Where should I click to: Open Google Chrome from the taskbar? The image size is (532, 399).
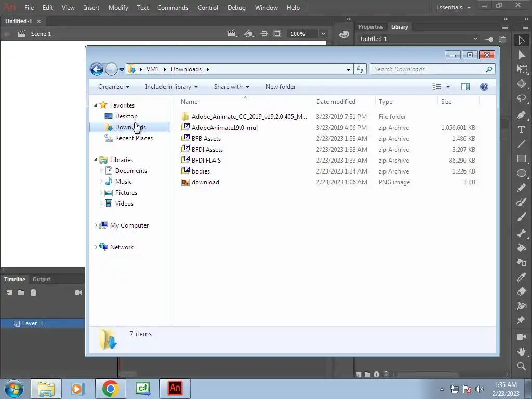(x=110, y=389)
